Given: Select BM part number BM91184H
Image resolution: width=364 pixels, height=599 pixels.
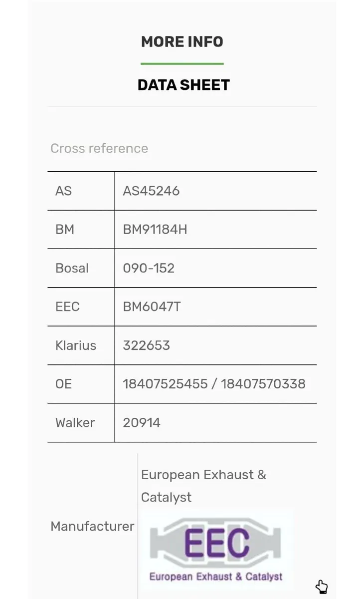Looking at the screenshot, I should [155, 230].
